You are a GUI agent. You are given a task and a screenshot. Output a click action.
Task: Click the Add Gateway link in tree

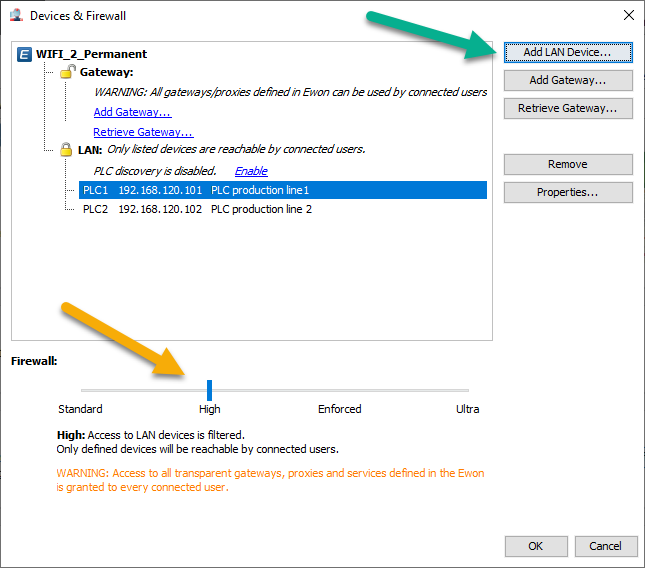click(x=132, y=112)
